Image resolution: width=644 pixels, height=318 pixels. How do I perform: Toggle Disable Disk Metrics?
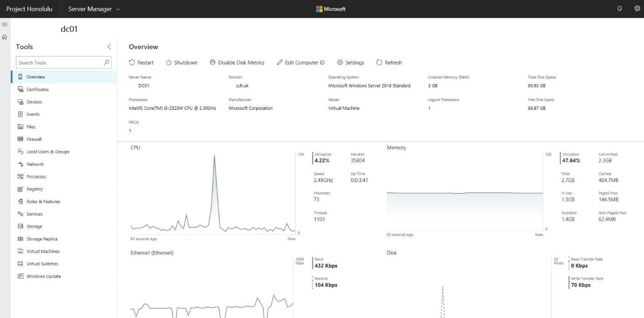click(x=237, y=63)
